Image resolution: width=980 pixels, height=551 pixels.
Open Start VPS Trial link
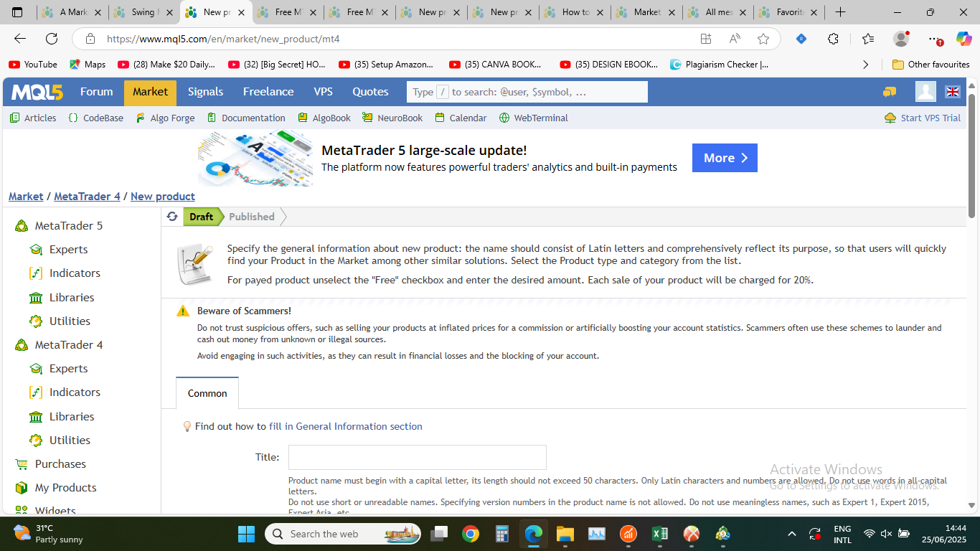click(x=930, y=118)
